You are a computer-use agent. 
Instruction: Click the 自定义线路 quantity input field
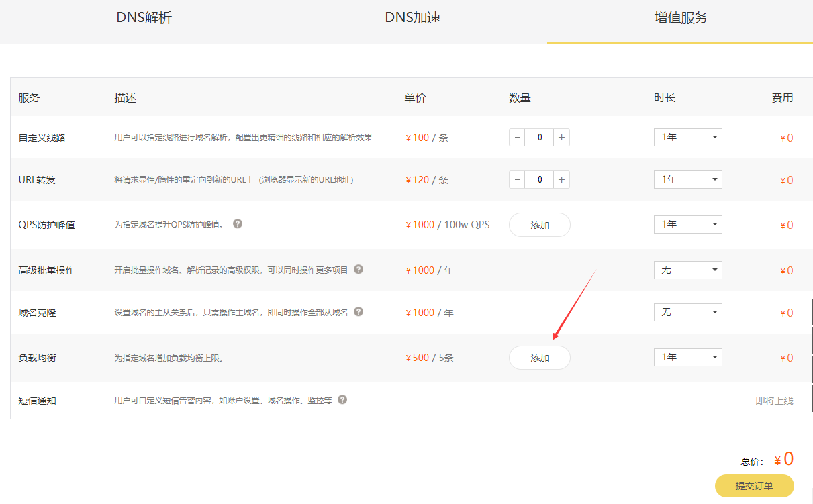pos(540,138)
